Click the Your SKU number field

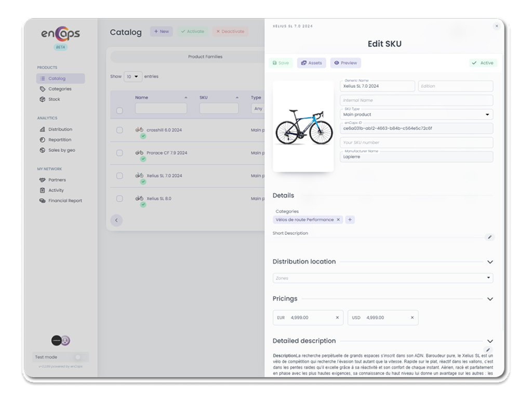tap(416, 142)
